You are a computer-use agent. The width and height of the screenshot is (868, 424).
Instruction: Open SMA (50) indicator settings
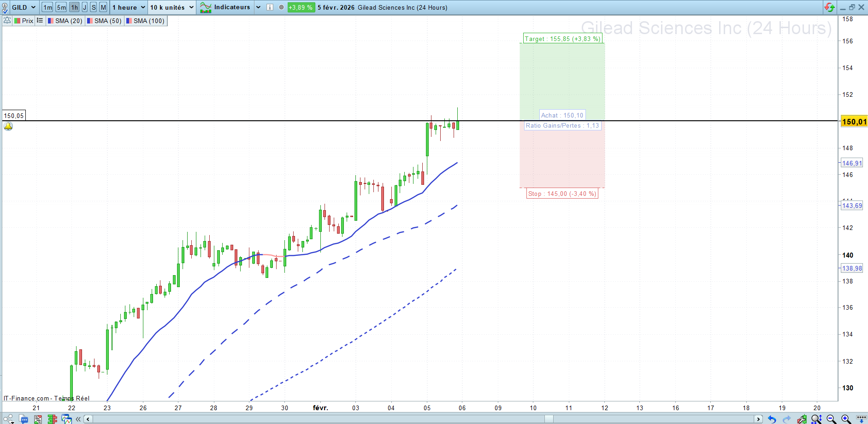(104, 21)
